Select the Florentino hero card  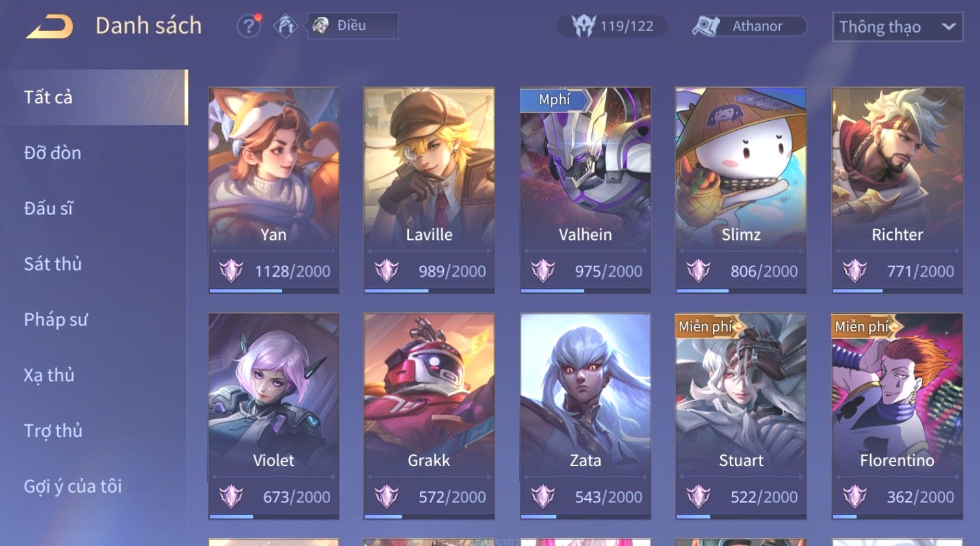click(x=897, y=416)
